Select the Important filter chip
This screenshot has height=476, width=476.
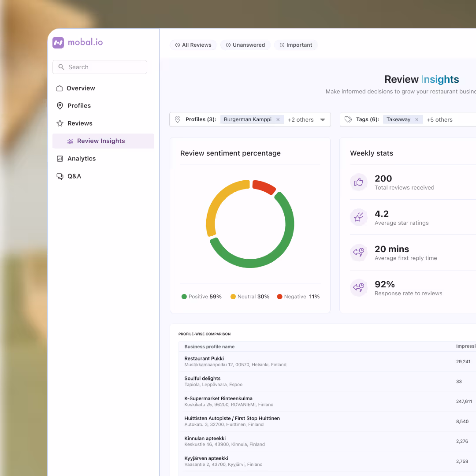(296, 45)
